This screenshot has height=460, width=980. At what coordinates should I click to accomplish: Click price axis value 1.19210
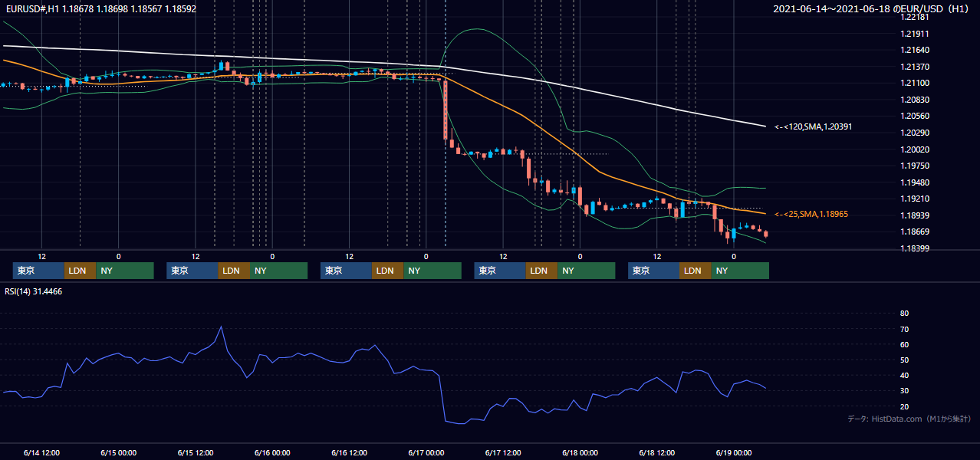pyautogui.click(x=915, y=199)
